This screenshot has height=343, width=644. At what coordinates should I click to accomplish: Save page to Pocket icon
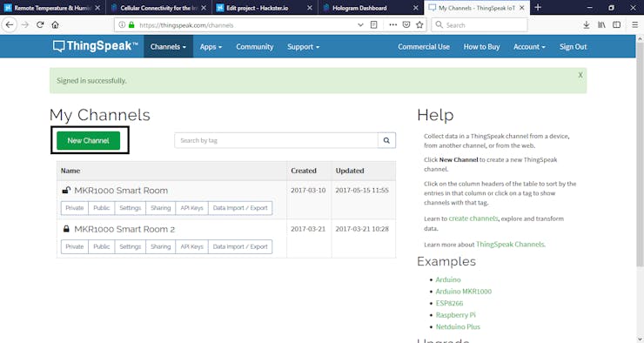pos(406,24)
